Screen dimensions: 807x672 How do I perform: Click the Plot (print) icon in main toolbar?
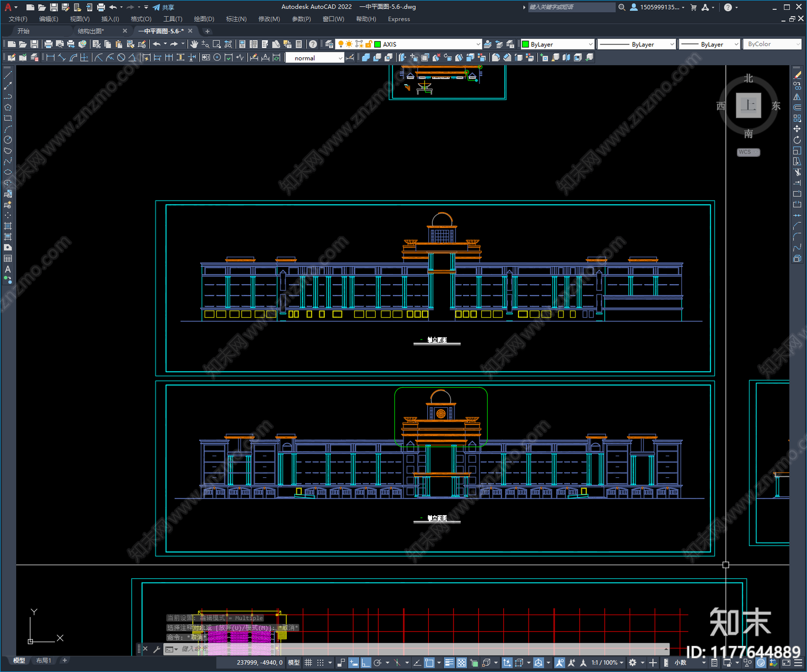pyautogui.click(x=48, y=44)
